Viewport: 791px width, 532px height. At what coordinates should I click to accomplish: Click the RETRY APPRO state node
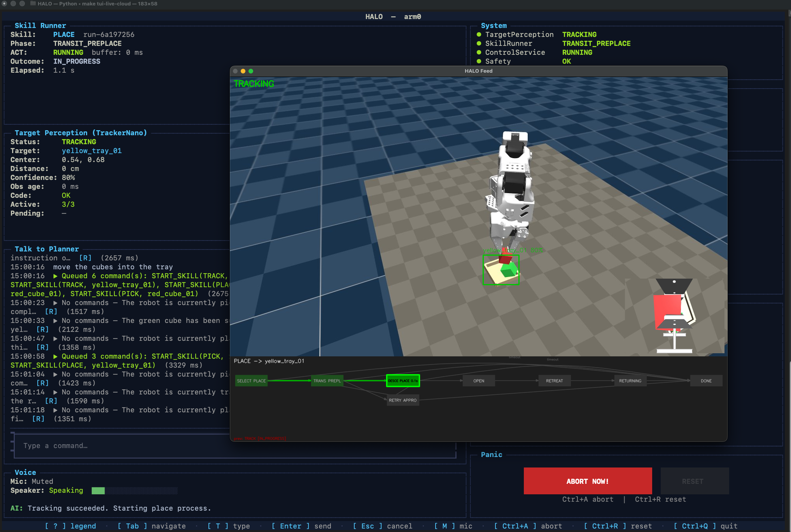pyautogui.click(x=402, y=400)
